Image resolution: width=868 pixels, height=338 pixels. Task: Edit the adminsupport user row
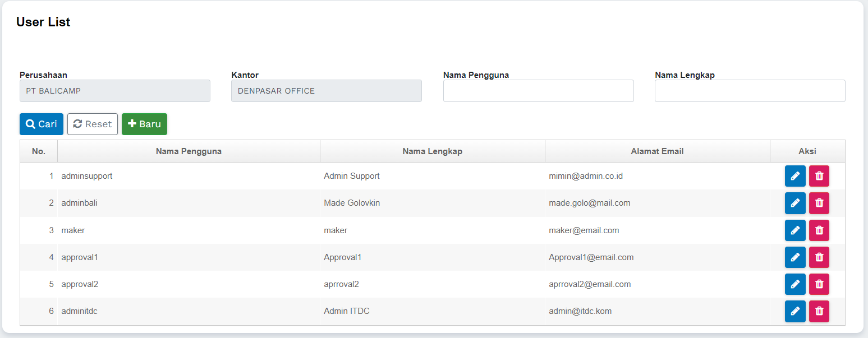pos(794,176)
